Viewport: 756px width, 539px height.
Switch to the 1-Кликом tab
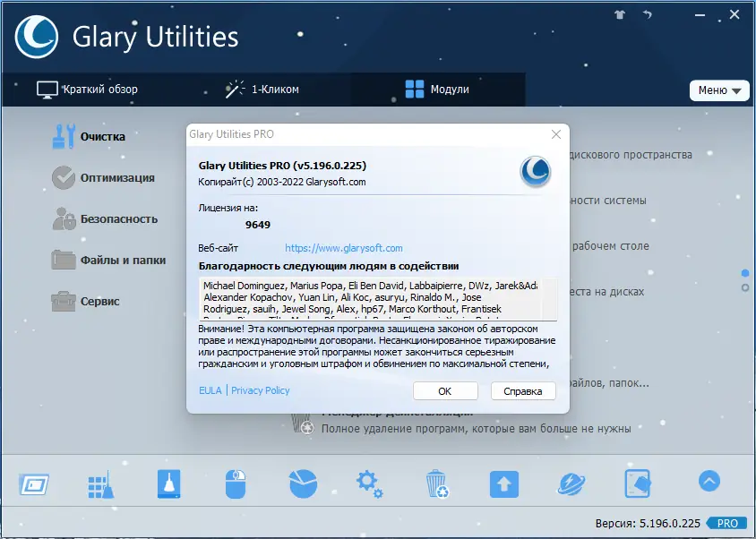pos(265,89)
